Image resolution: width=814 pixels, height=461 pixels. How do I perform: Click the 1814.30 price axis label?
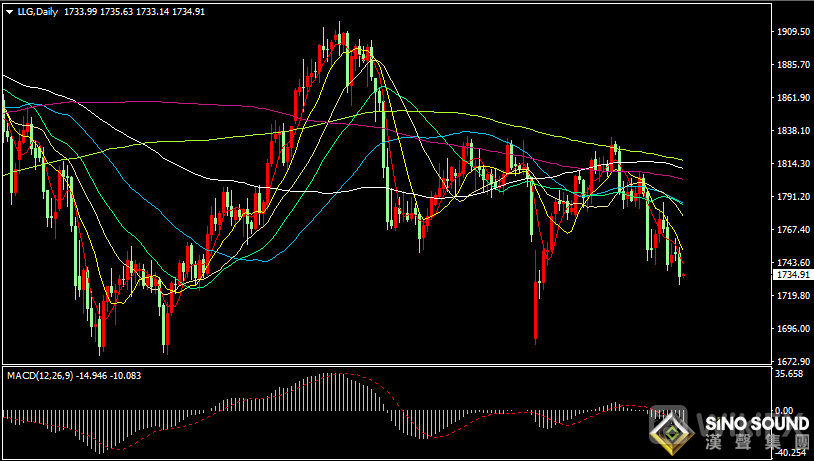pyautogui.click(x=792, y=164)
